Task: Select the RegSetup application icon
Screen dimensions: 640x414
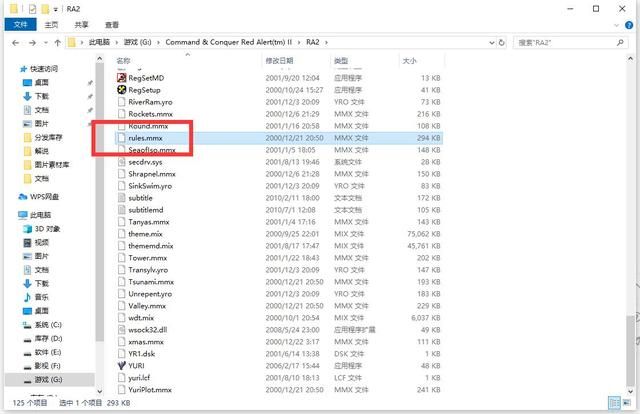Action: click(122, 89)
